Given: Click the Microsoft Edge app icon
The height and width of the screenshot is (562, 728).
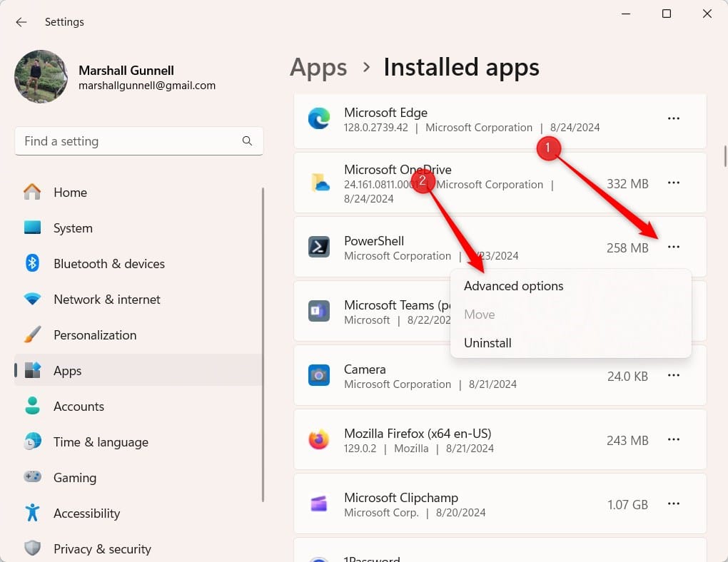Looking at the screenshot, I should point(319,119).
